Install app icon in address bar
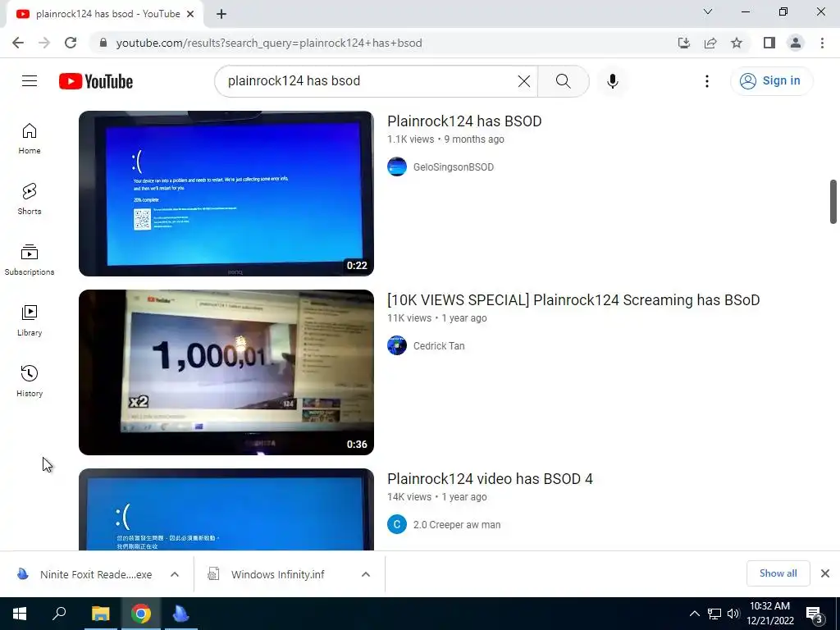Image resolution: width=840 pixels, height=630 pixels. click(x=683, y=43)
